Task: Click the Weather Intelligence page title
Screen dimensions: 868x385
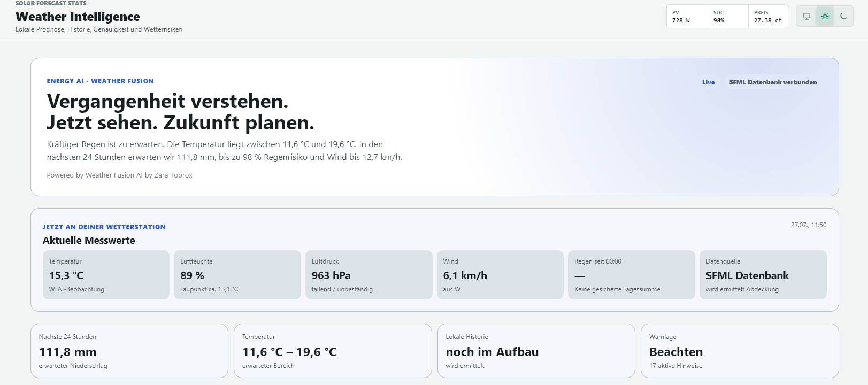Action: pyautogui.click(x=78, y=17)
